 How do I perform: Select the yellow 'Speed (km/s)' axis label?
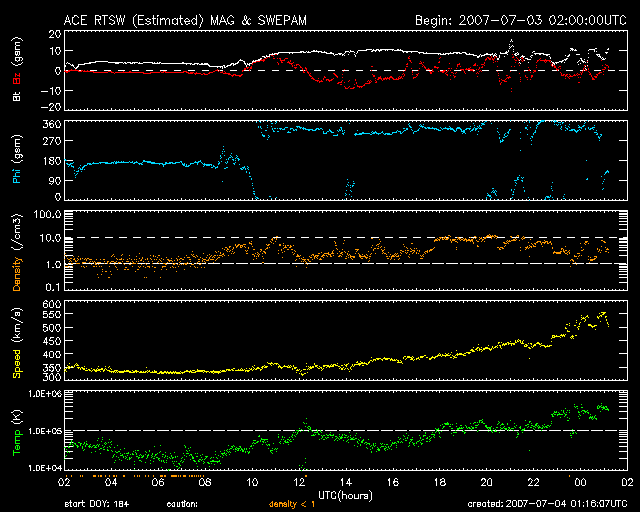pyautogui.click(x=17, y=343)
